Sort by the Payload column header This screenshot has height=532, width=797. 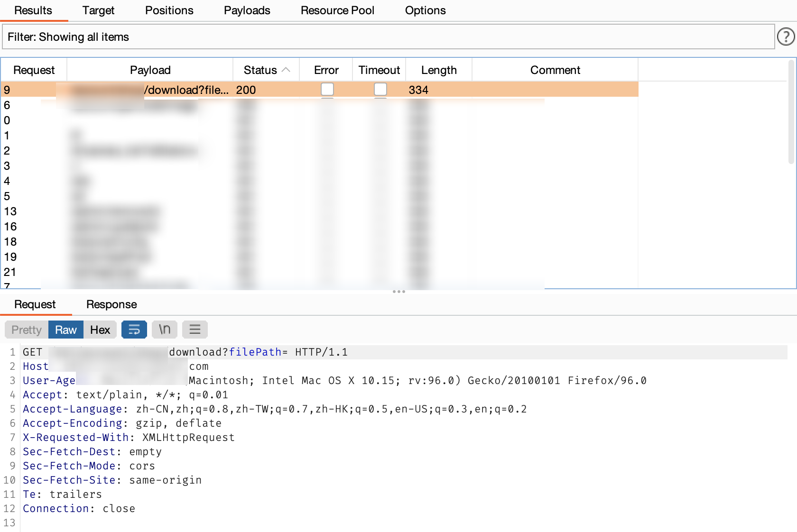click(150, 70)
